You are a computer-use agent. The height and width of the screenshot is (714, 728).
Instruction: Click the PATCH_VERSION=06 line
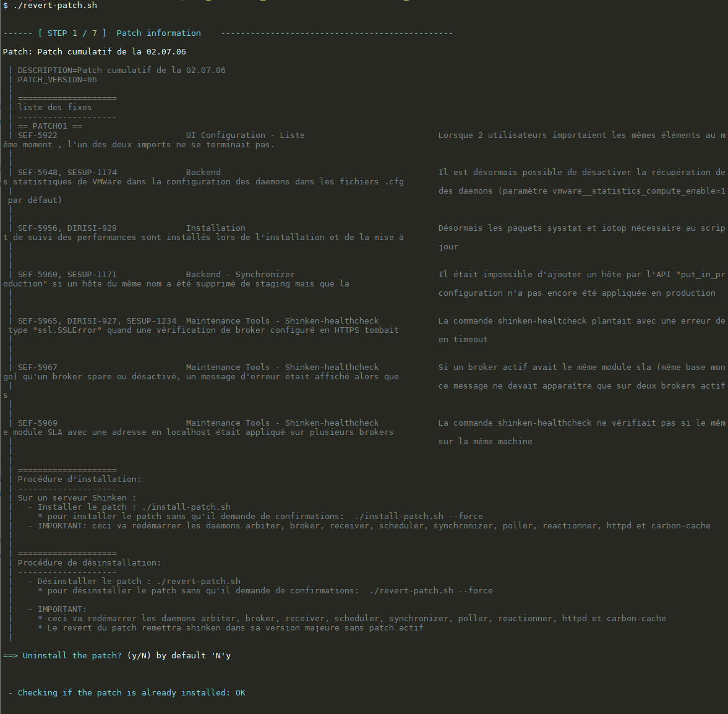(x=57, y=80)
